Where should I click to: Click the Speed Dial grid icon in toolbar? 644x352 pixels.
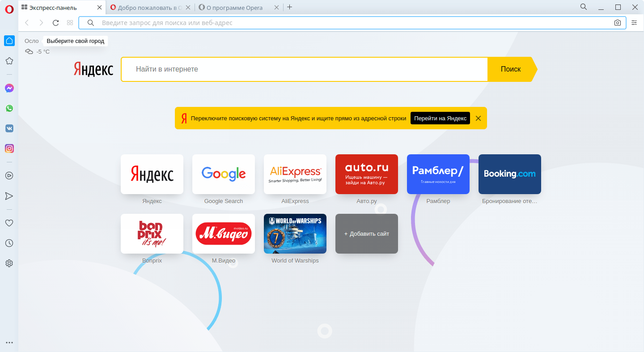tap(70, 23)
